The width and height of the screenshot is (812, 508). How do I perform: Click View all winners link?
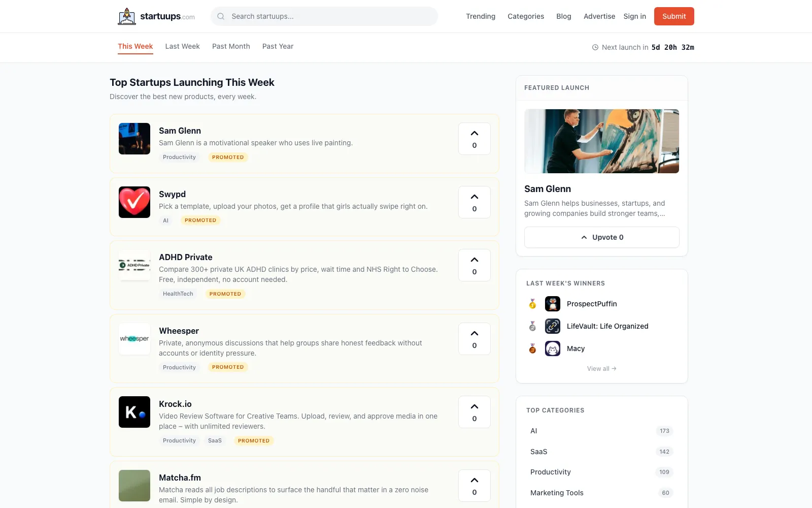tap(601, 369)
